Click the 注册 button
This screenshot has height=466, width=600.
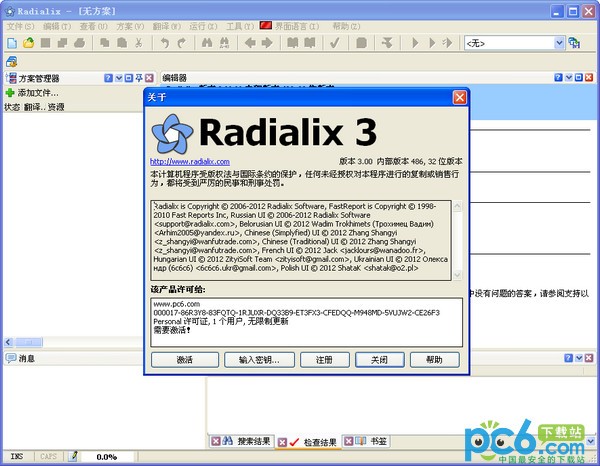coord(324,360)
